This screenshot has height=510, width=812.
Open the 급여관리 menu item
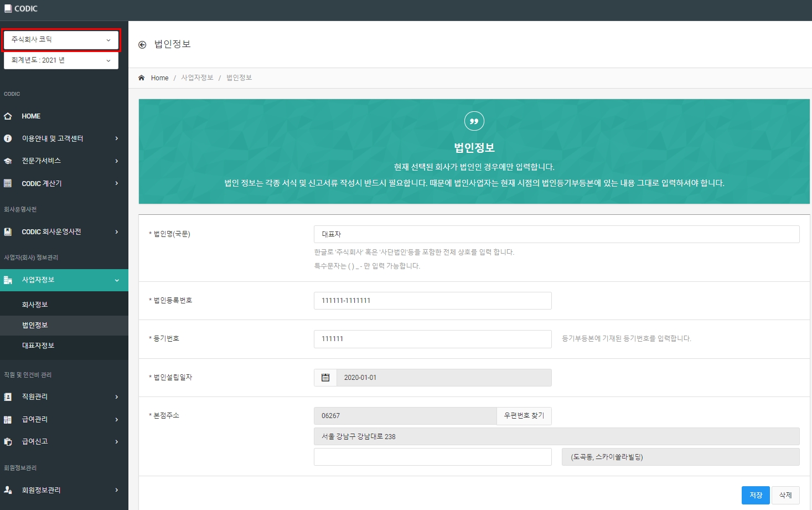pyautogui.click(x=64, y=420)
